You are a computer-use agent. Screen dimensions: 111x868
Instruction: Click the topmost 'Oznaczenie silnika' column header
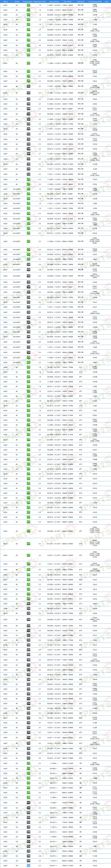click(x=95, y=1)
